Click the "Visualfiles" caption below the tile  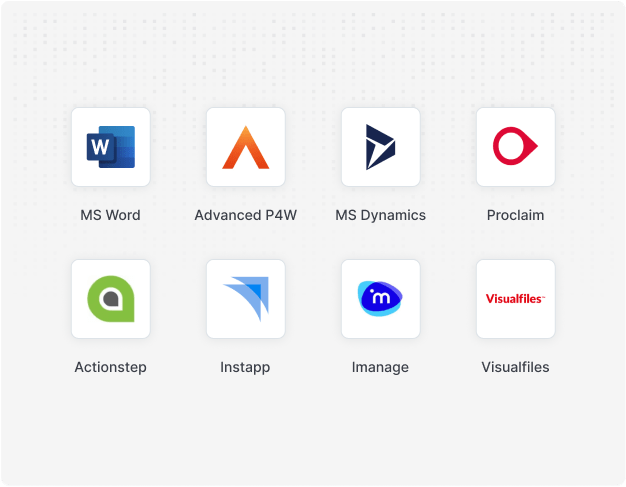[515, 367]
